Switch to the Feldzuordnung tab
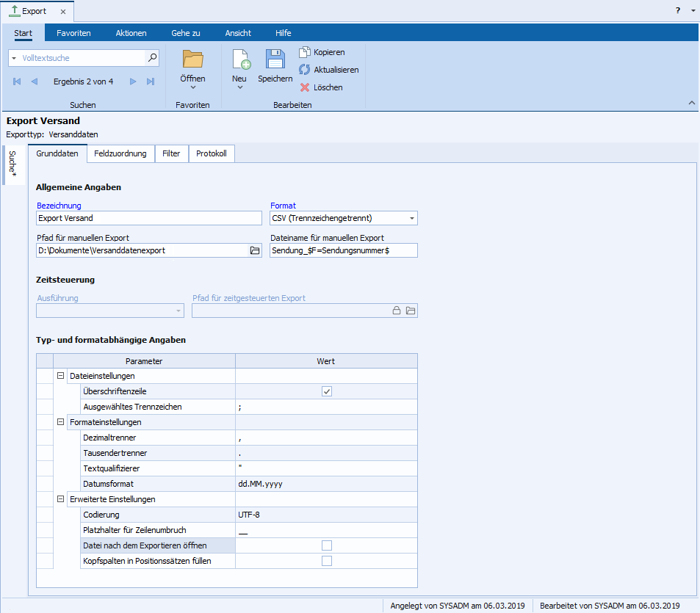The image size is (700, 613). tap(120, 153)
